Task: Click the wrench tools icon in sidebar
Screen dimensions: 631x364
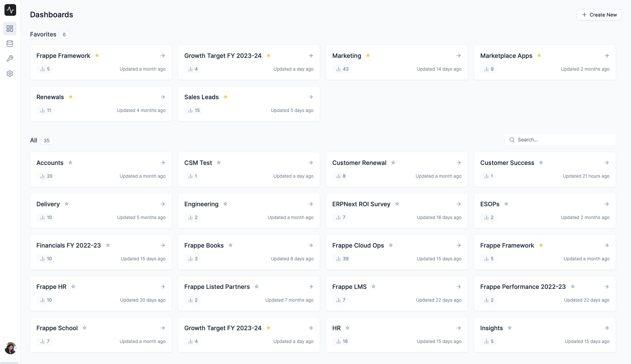Action: [10, 58]
